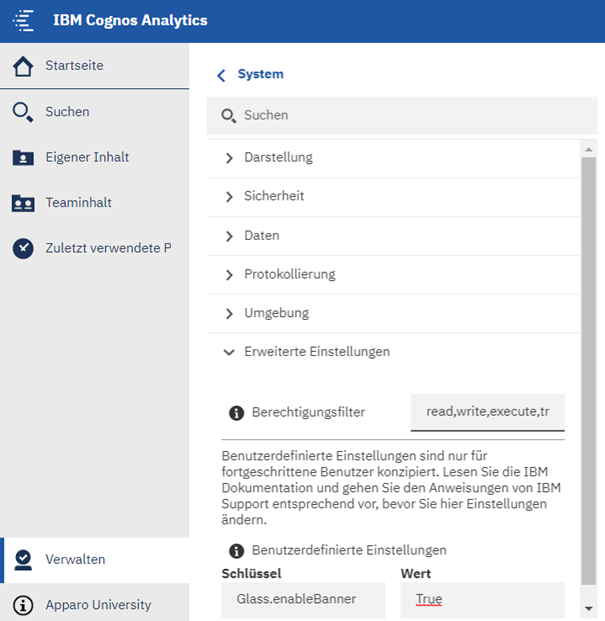Viewport: 605px width, 621px height.
Task: Open Eigener Inhalt folder icon
Action: (x=22, y=158)
